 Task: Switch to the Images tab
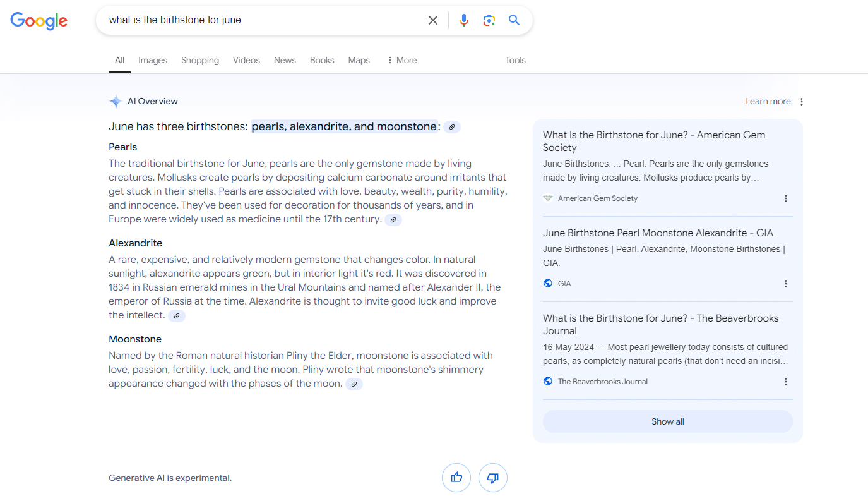click(x=153, y=60)
